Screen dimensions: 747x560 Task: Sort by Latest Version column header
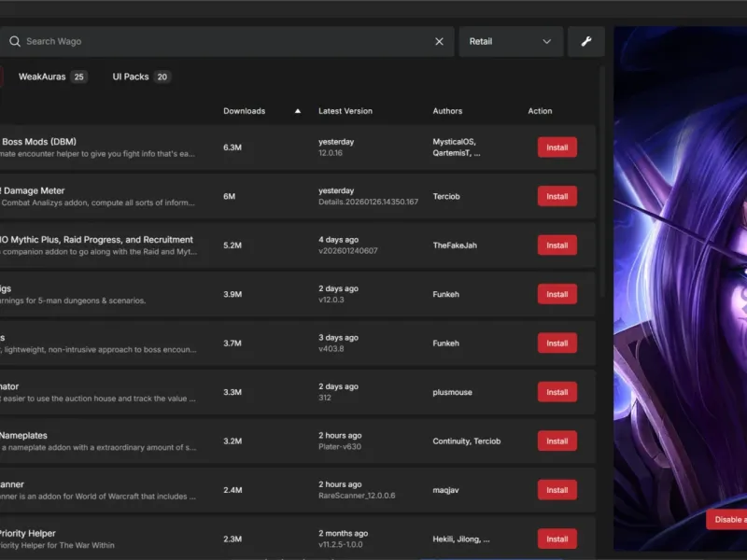point(345,111)
